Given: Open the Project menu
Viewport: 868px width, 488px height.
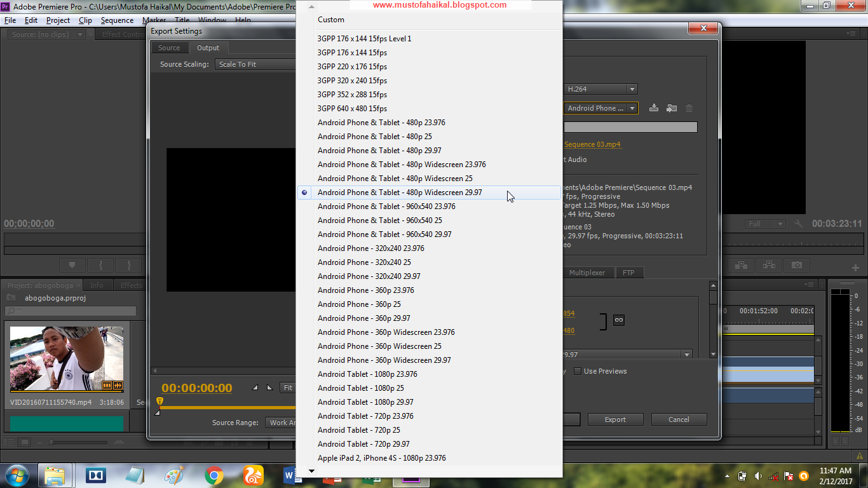Looking at the screenshot, I should pos(58,20).
